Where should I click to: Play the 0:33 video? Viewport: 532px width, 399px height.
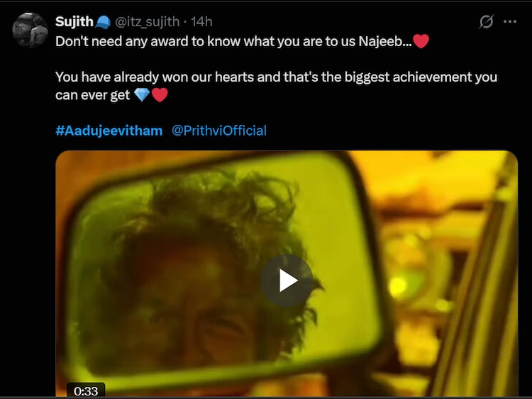tap(287, 280)
